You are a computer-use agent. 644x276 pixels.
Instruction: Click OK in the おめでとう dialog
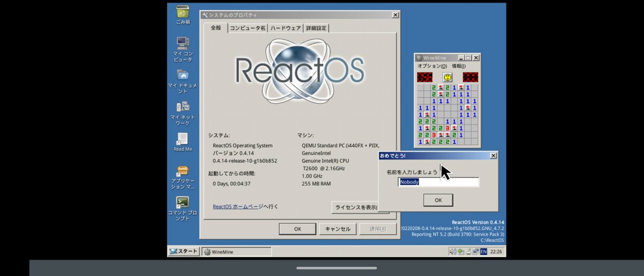pyautogui.click(x=438, y=200)
